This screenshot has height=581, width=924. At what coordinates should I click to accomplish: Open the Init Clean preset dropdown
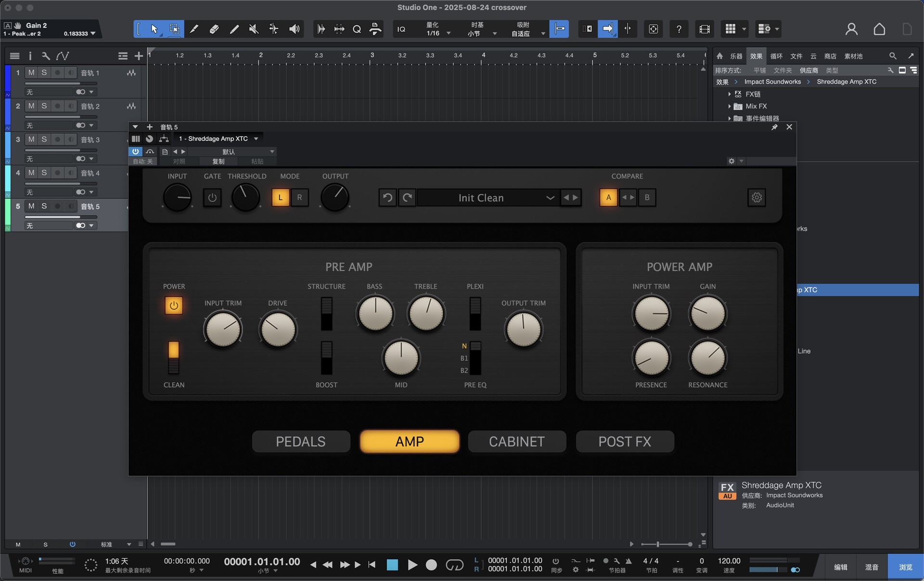tap(489, 198)
